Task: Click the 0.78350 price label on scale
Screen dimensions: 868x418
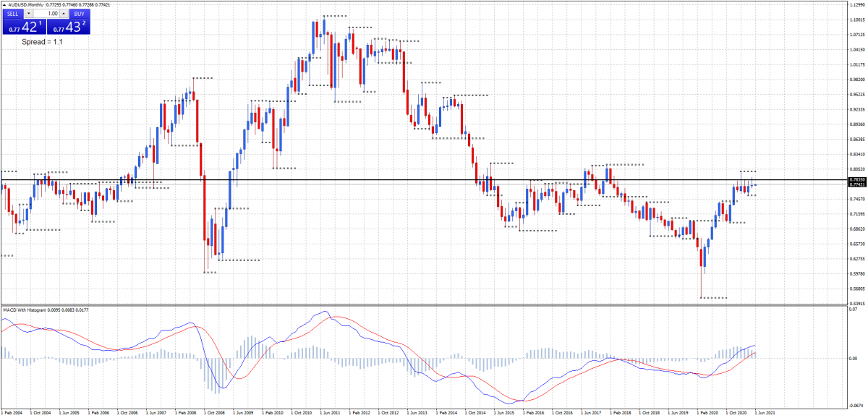Action: [x=856, y=179]
